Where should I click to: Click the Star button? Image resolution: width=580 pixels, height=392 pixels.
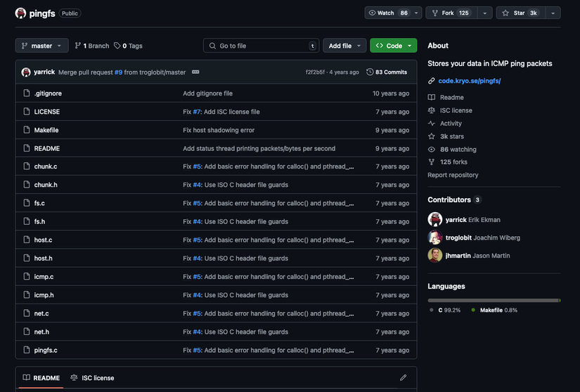pos(521,13)
